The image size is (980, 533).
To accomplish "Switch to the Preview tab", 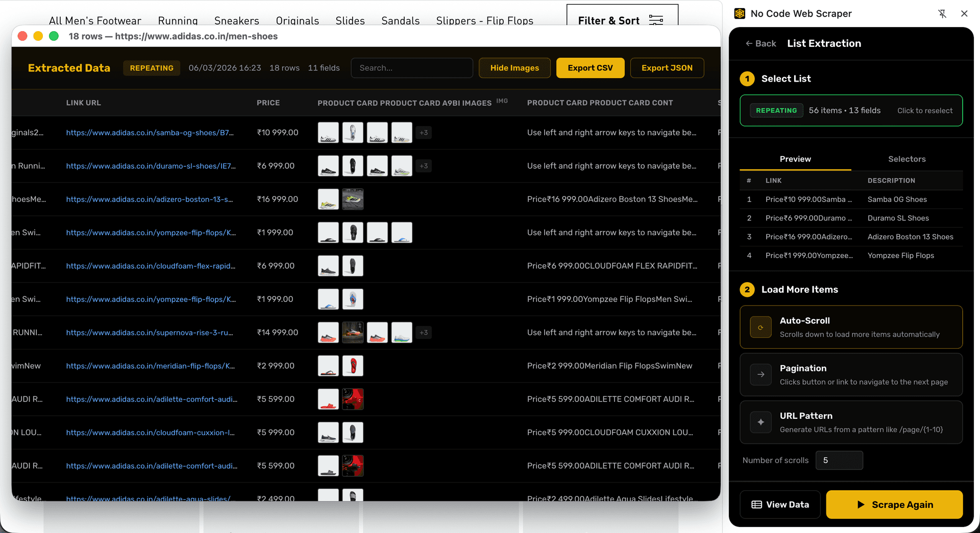I will (795, 159).
